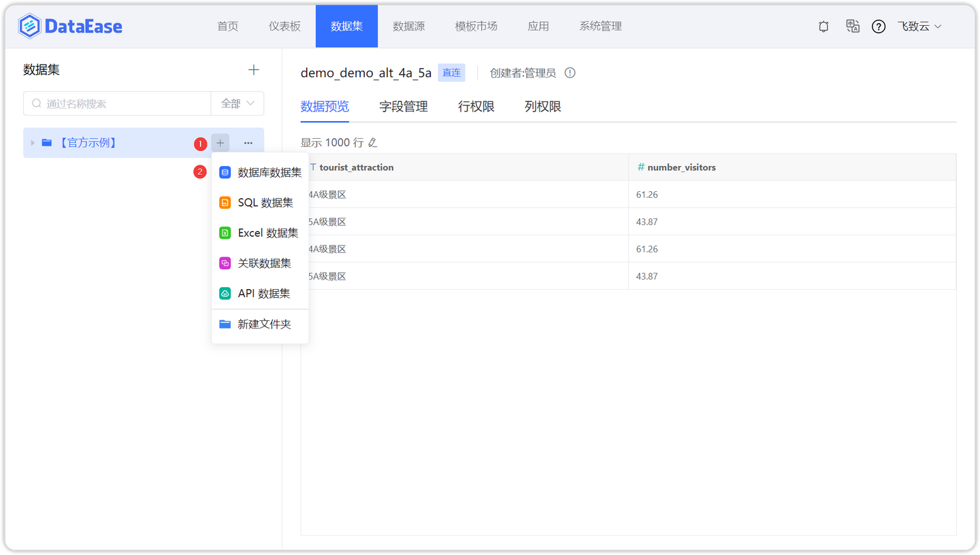Open 数据源 in top navigation

pyautogui.click(x=409, y=27)
